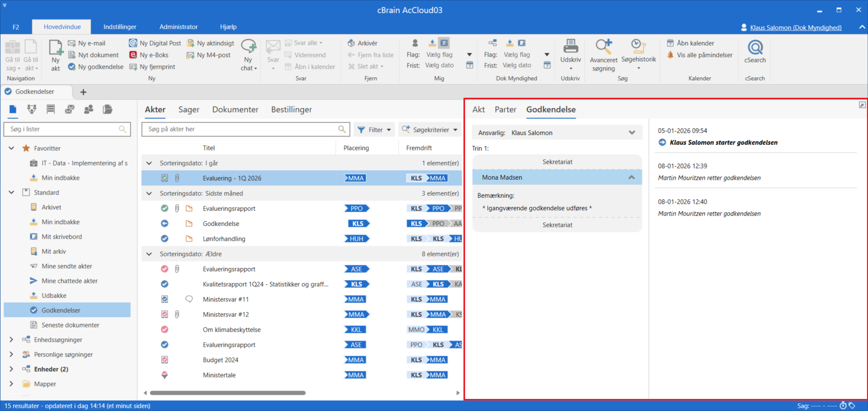The width and height of the screenshot is (868, 411).
Task: Create Ny aktindsigt
Action: pos(210,43)
